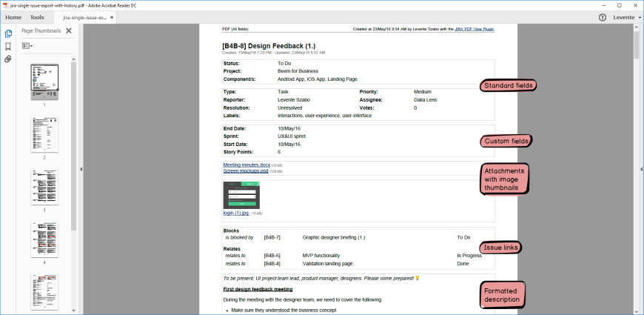Open the thumbnail options dropdown menu

point(27,46)
